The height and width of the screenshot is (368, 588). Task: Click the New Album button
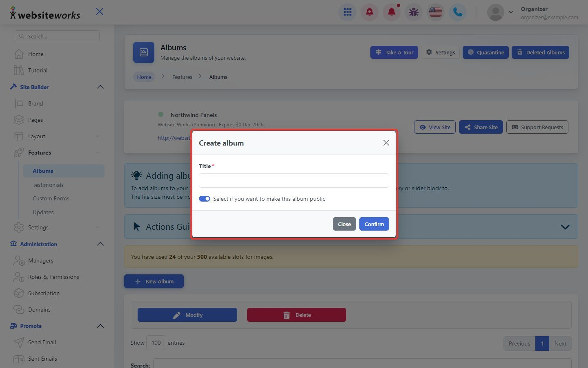(x=154, y=281)
